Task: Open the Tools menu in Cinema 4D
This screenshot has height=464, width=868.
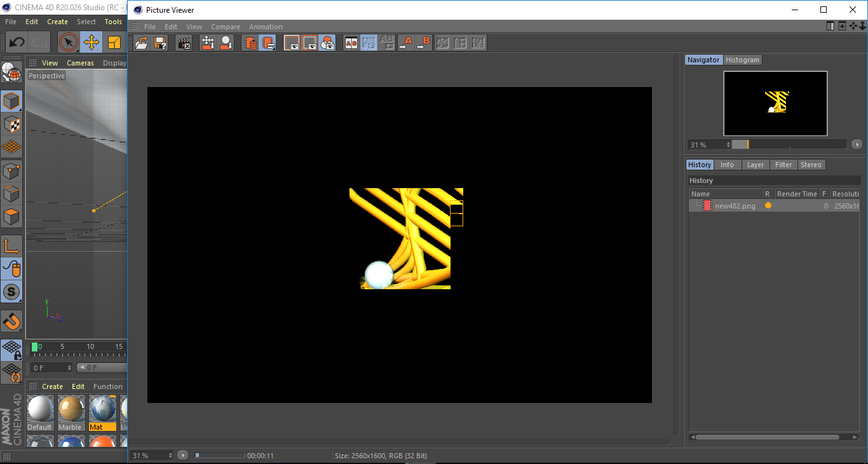Action: [x=113, y=22]
